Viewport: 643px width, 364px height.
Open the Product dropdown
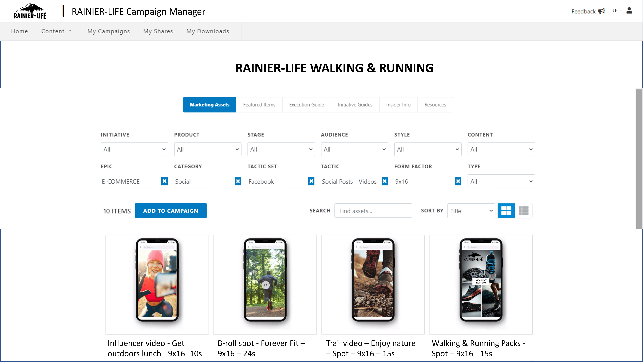click(x=208, y=149)
